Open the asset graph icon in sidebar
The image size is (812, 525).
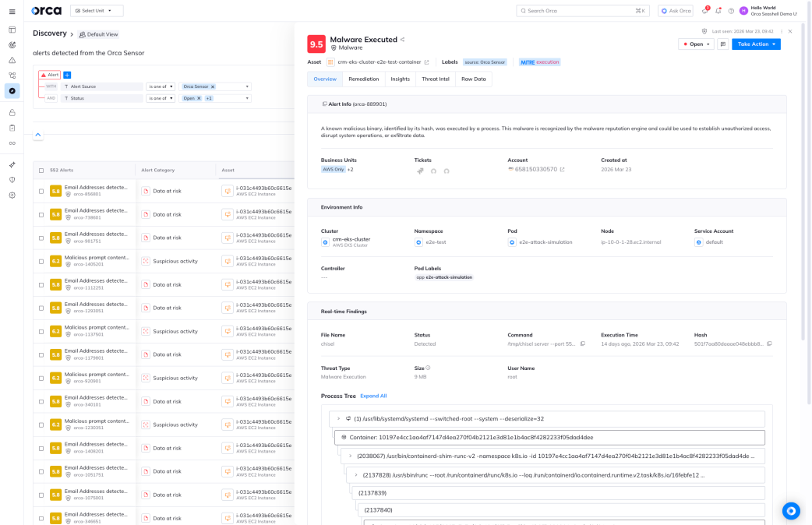coord(12,76)
